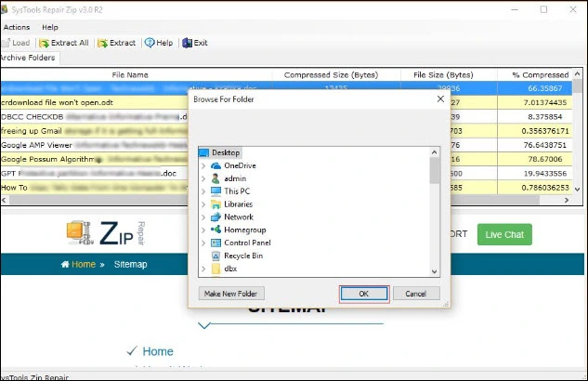
Task: Expand the Control Panel tree node
Action: [x=203, y=243]
